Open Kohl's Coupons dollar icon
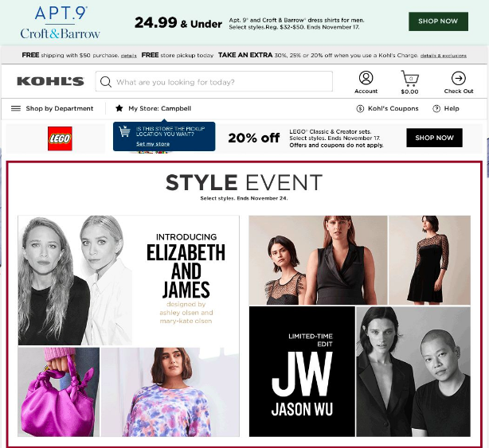 [360, 108]
